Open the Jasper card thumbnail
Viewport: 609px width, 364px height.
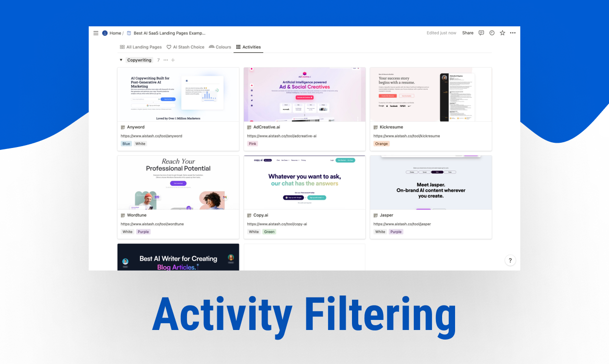click(x=431, y=182)
